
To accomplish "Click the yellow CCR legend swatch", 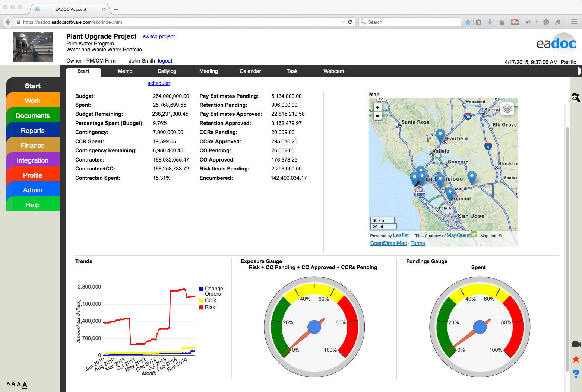I will tap(201, 300).
